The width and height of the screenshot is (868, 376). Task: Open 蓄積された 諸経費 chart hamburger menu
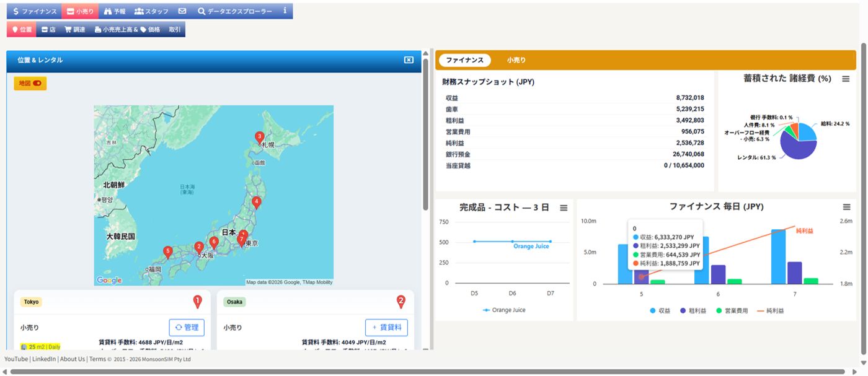pyautogui.click(x=846, y=79)
